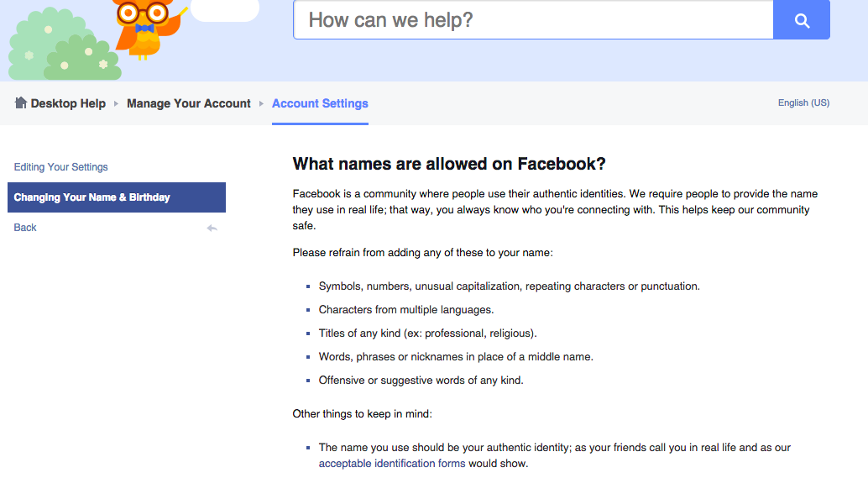This screenshot has height=478, width=868.
Task: Open Manage Your Account breadcrumb link
Action: [x=189, y=103]
